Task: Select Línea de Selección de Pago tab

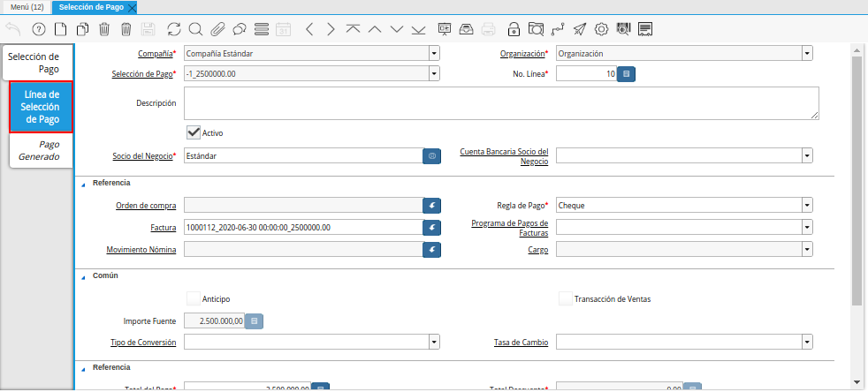Action: click(41, 107)
